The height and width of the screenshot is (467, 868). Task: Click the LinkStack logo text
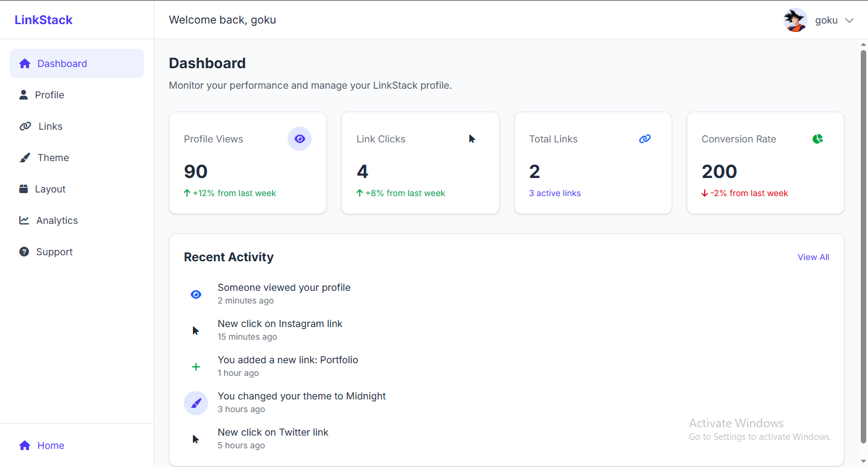coord(43,20)
